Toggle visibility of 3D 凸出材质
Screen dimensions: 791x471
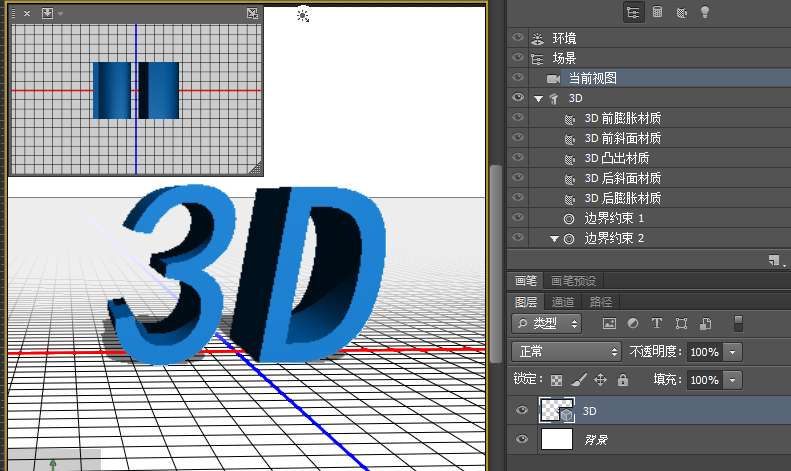coord(518,157)
